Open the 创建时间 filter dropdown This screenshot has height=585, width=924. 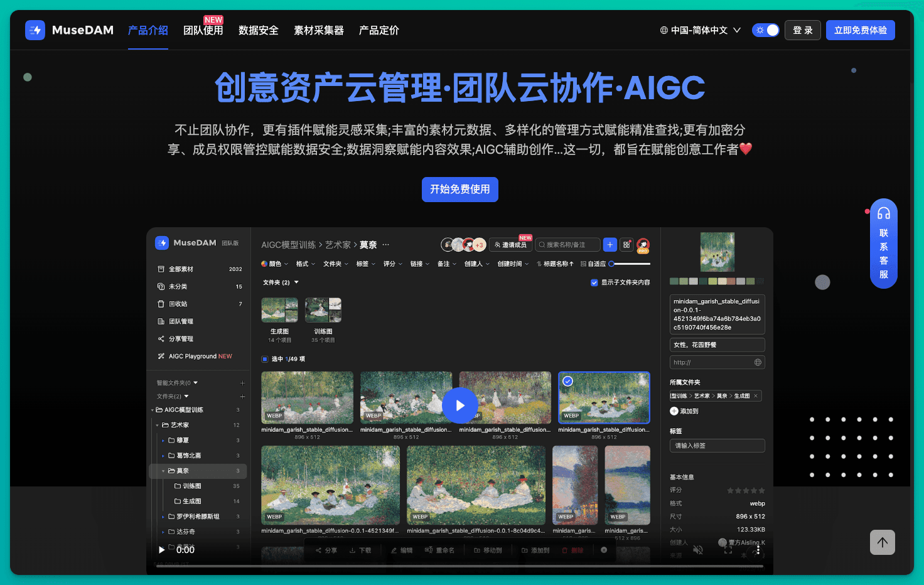pos(513,264)
